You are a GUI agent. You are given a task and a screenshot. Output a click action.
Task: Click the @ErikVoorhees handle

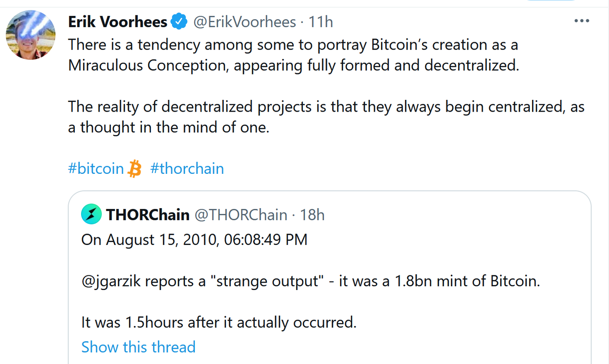(244, 22)
